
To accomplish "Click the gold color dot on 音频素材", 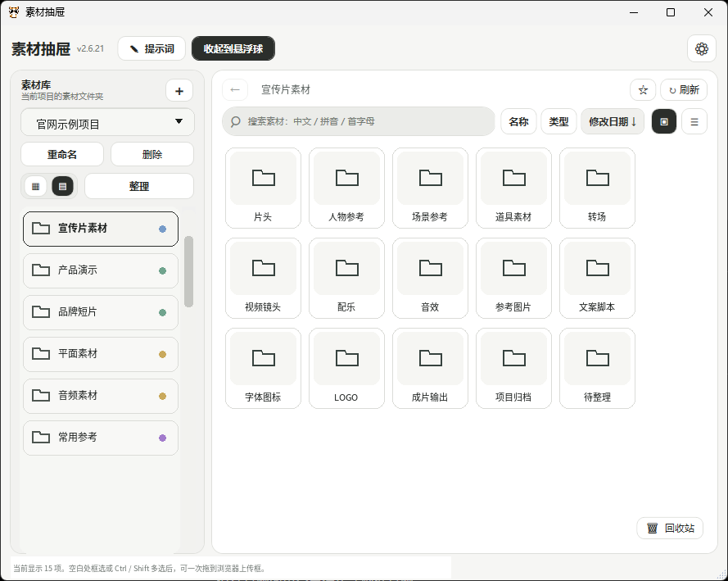I will pos(162,396).
